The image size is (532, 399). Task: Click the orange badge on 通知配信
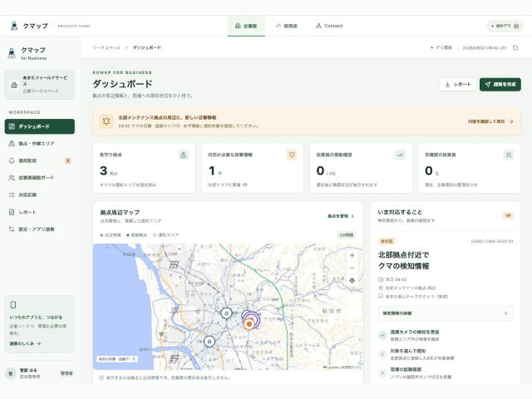pyautogui.click(x=68, y=160)
